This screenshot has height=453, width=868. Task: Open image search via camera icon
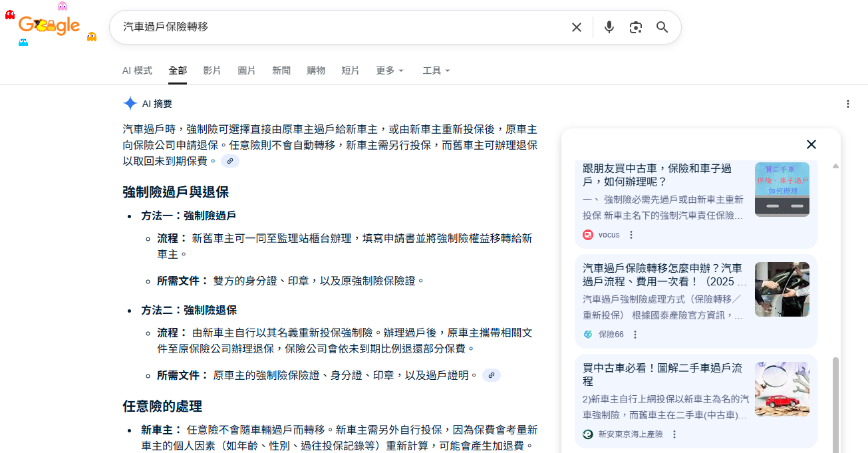[x=635, y=27]
